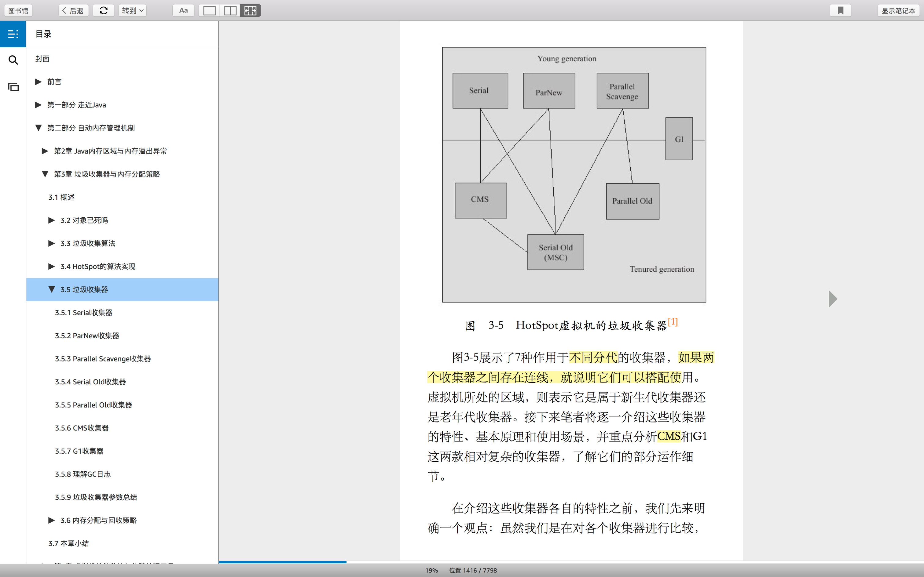Click the search magnifier icon
Viewport: 924px width, 577px height.
[13, 60]
